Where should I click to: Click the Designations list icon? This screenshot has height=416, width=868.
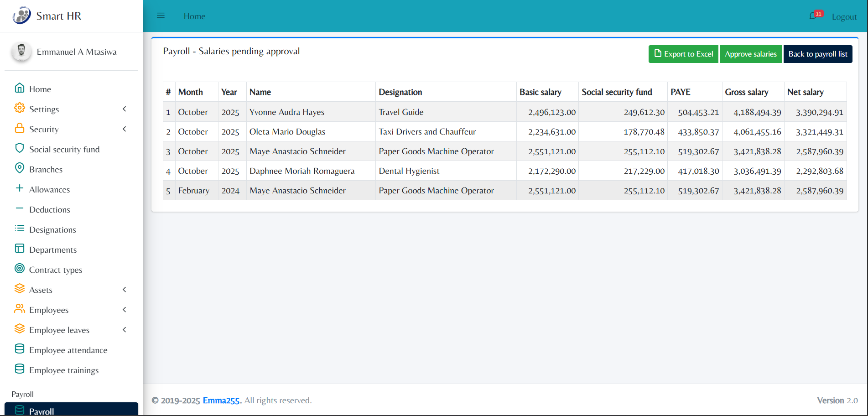[19, 229]
